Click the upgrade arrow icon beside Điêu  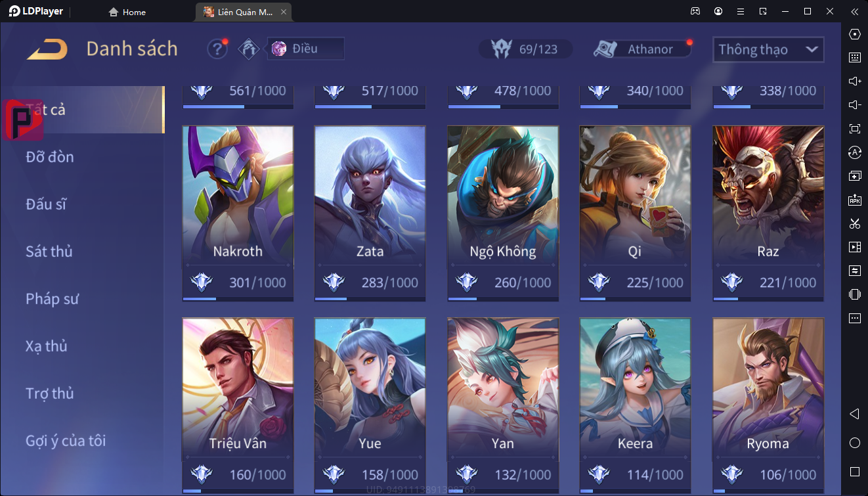pyautogui.click(x=249, y=49)
